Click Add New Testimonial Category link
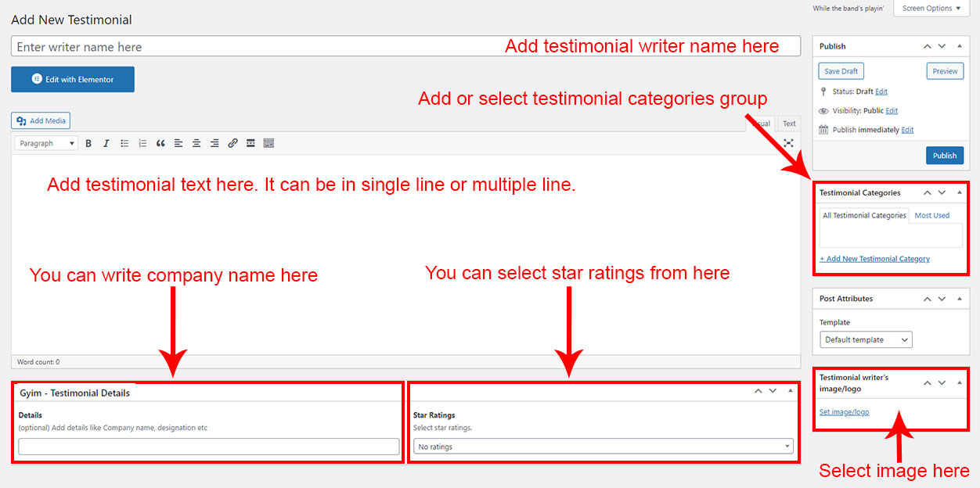 pos(874,259)
